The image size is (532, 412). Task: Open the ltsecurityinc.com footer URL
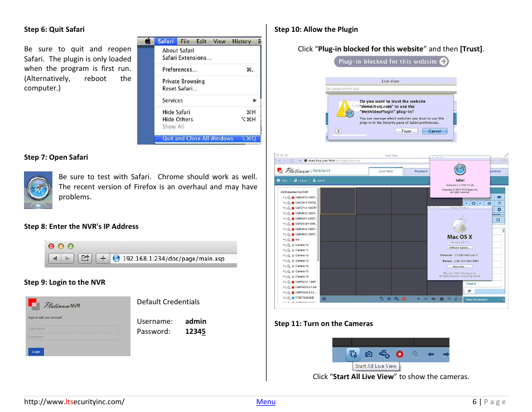74,402
